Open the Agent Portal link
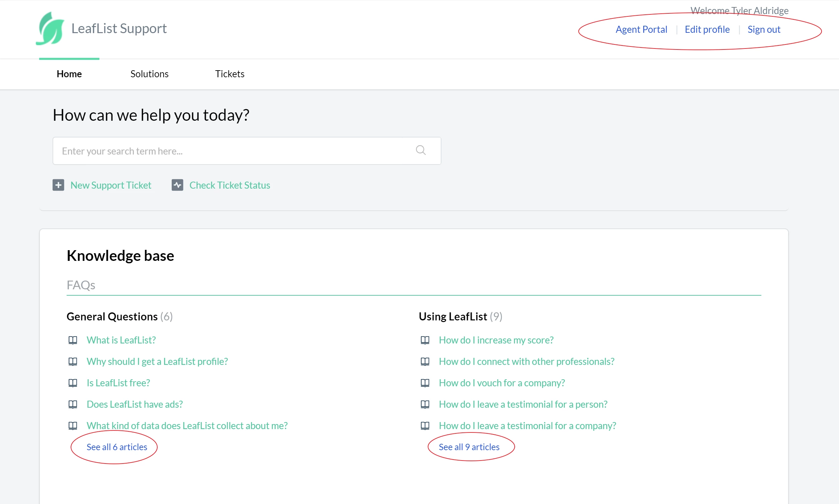This screenshot has width=839, height=504. 642,29
